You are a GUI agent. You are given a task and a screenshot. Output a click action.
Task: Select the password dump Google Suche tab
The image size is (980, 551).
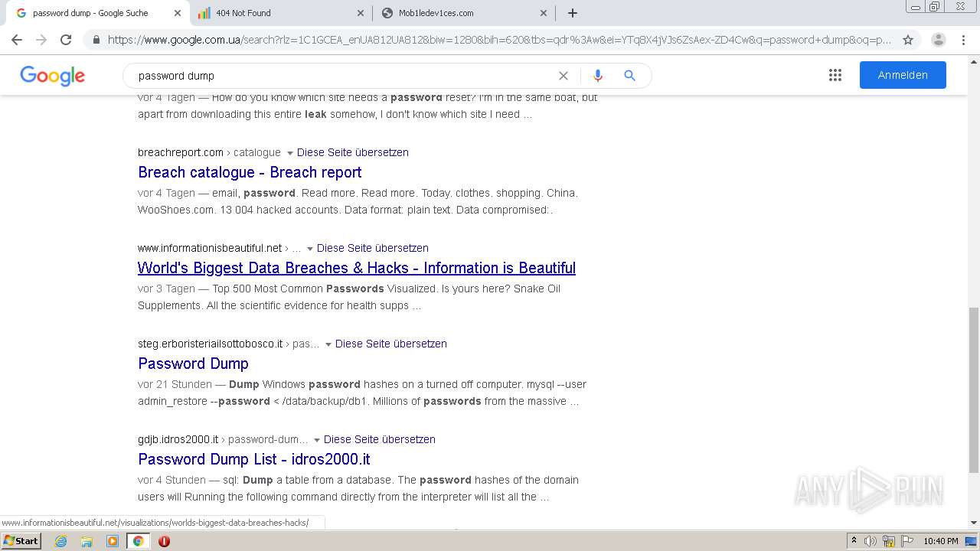pyautogui.click(x=96, y=13)
